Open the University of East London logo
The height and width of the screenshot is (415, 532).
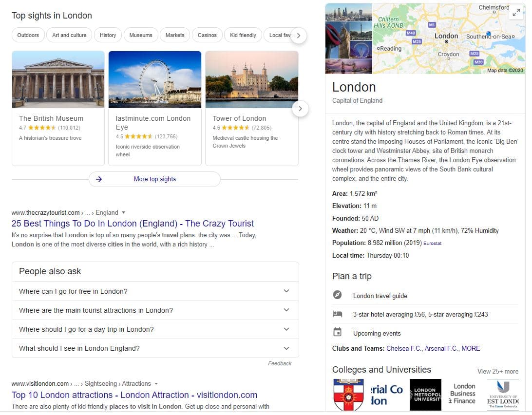pos(503,395)
